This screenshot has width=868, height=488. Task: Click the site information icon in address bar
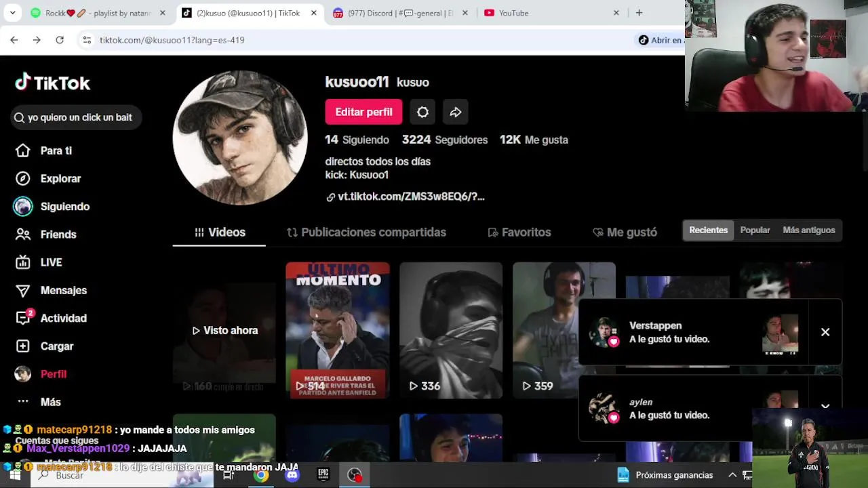(87, 40)
